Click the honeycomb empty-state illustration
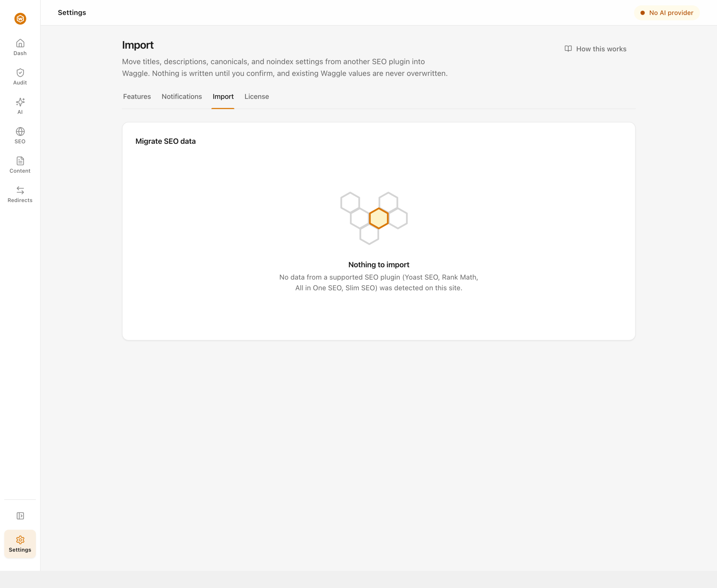The height and width of the screenshot is (588, 717). tap(374, 218)
